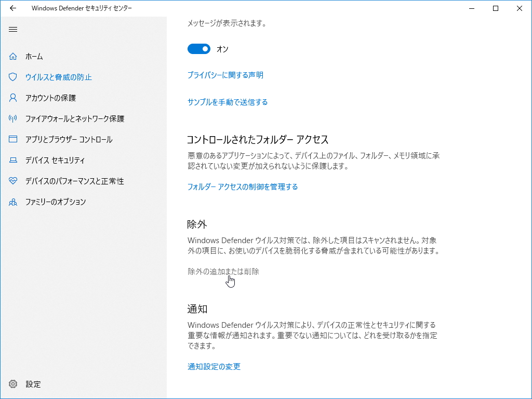Minimize the Windows Defender window
This screenshot has height=399, width=532.
[x=472, y=8]
